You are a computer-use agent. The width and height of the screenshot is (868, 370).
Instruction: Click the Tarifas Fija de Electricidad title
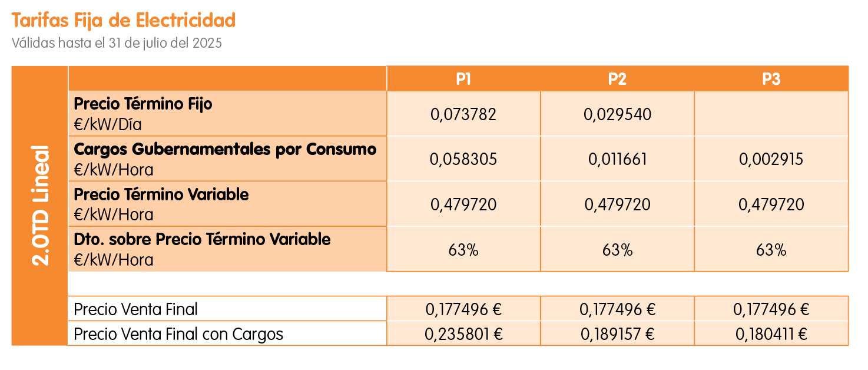[x=123, y=20]
